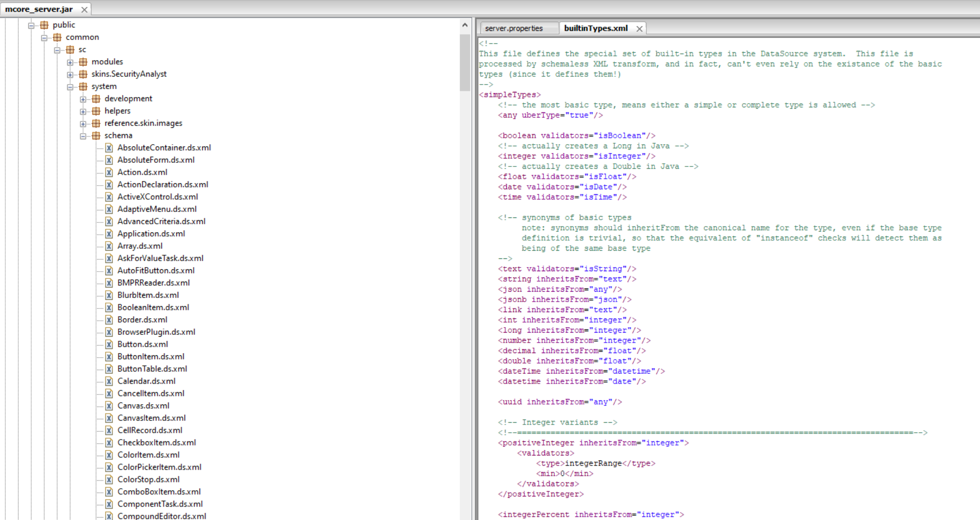Select AdaptiveMenu.ds.xml in the tree
The width and height of the screenshot is (980, 520).
pyautogui.click(x=157, y=209)
